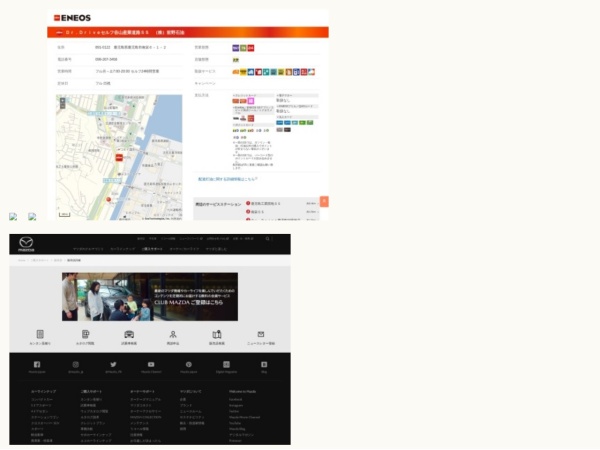Open the Mazda Blog icon

(264, 367)
